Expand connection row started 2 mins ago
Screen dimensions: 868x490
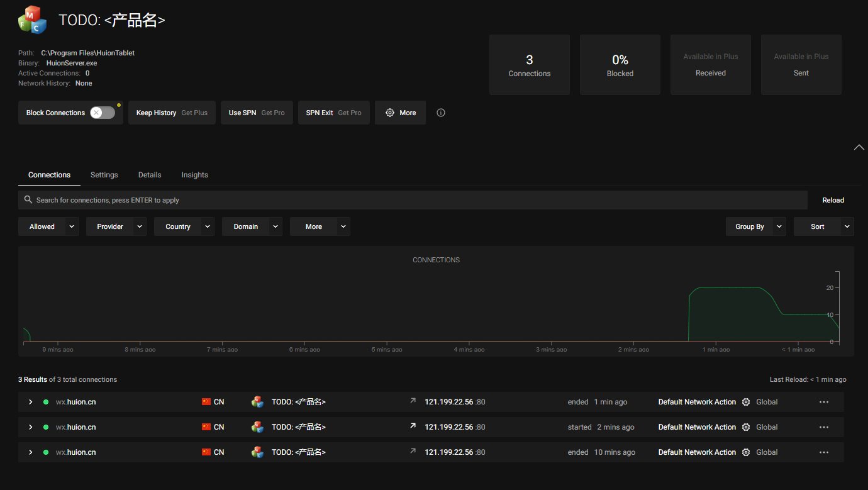[x=30, y=427]
